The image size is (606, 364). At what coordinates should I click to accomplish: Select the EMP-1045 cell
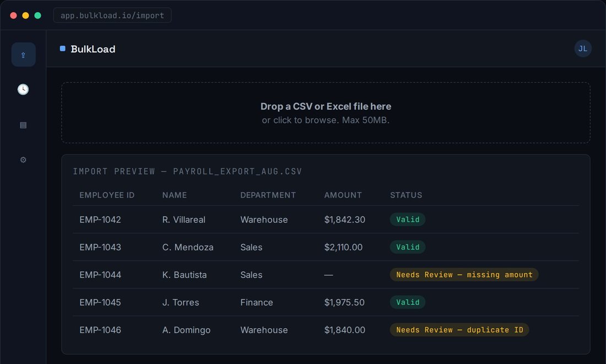[100, 302]
